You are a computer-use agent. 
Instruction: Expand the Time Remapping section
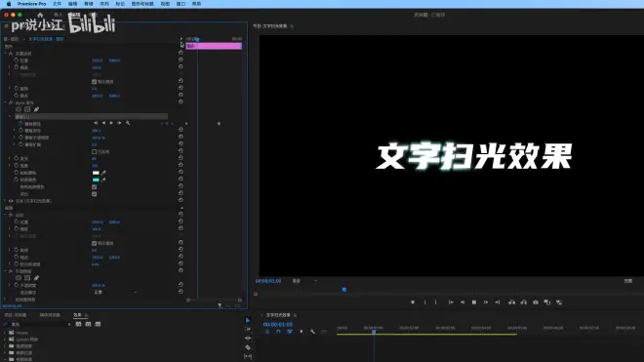(x=5, y=300)
